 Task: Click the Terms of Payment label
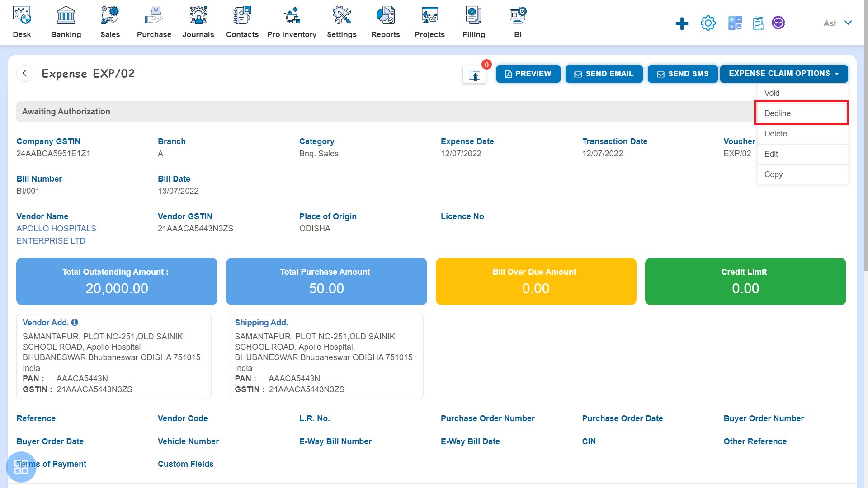click(52, 464)
